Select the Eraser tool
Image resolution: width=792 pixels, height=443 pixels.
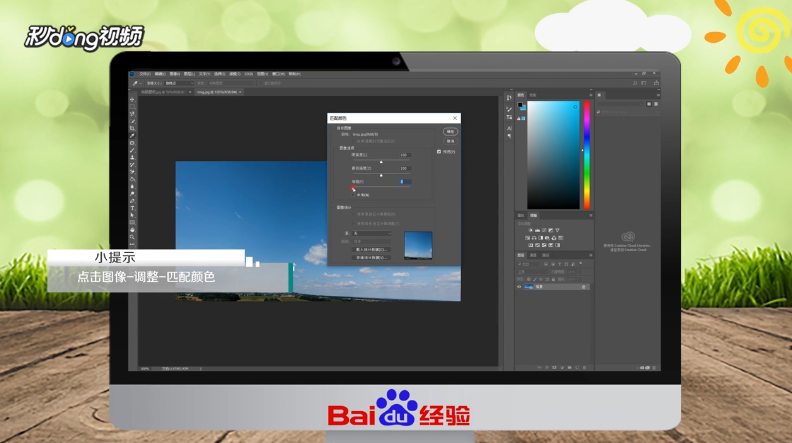click(132, 172)
